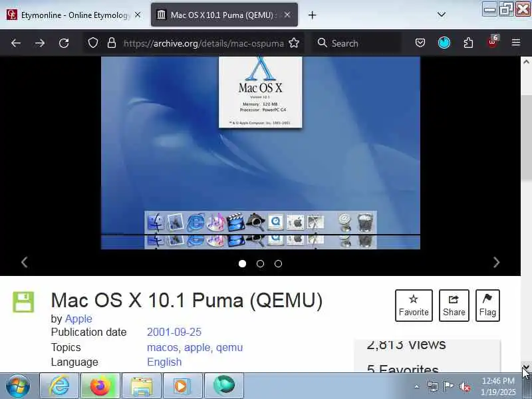532x399 pixels.
Task: Favorite this item
Action: 414,305
